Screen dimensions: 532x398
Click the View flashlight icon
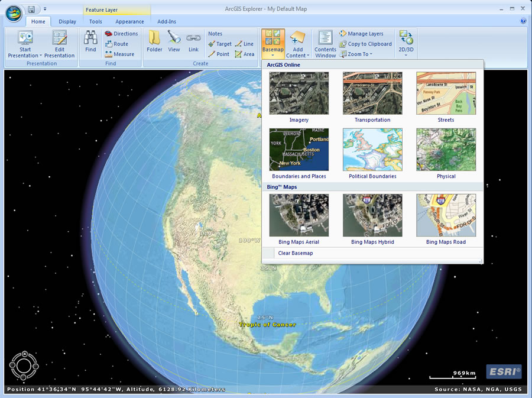[174, 37]
